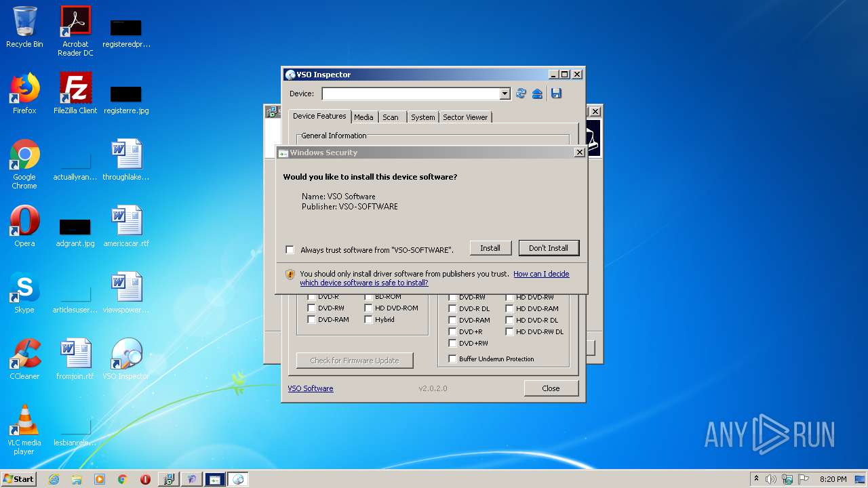Click the Close button in VSO Inspector
Image resolution: width=868 pixels, height=488 pixels.
(551, 388)
